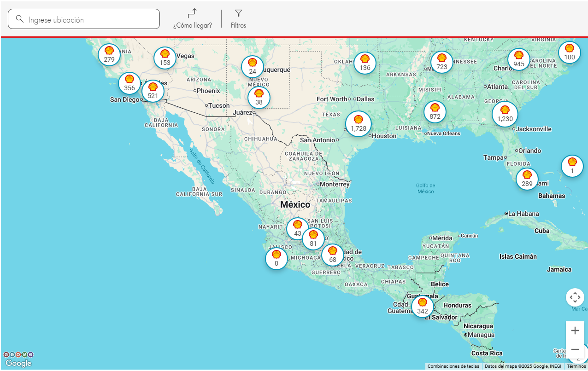
Task: Click the Orlando city label
Action: [x=530, y=151]
